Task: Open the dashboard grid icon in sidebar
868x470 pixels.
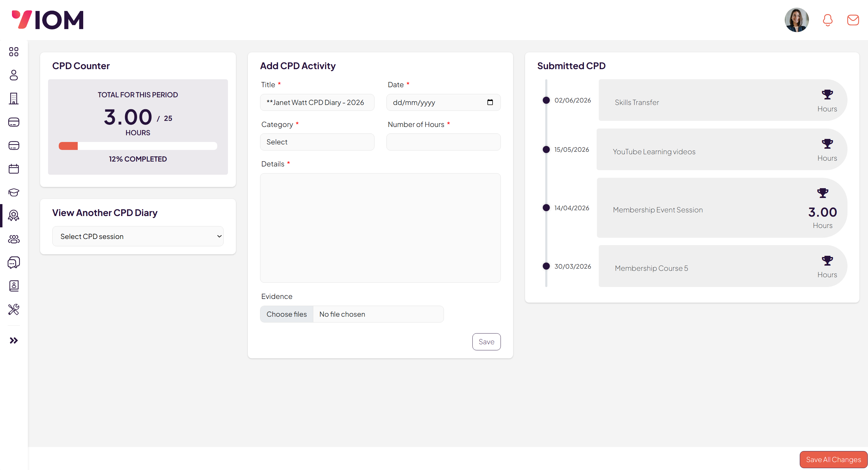Action: [14, 51]
